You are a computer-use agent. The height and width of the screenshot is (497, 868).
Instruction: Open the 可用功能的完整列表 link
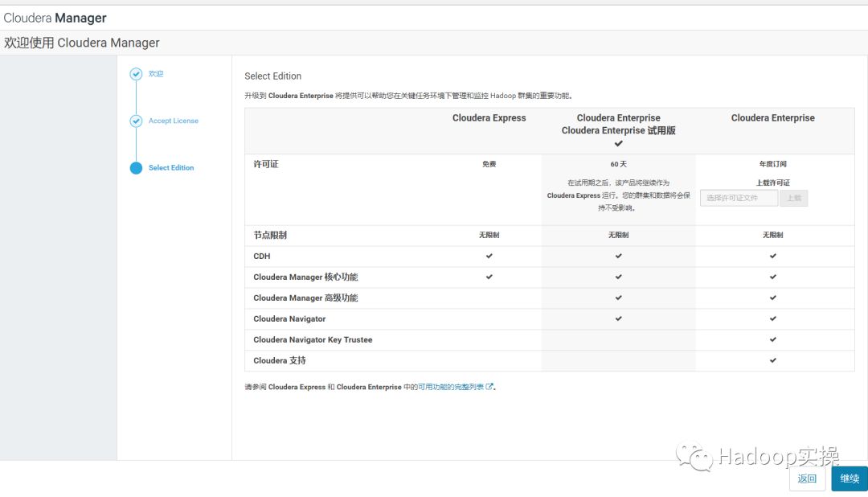(x=451, y=387)
